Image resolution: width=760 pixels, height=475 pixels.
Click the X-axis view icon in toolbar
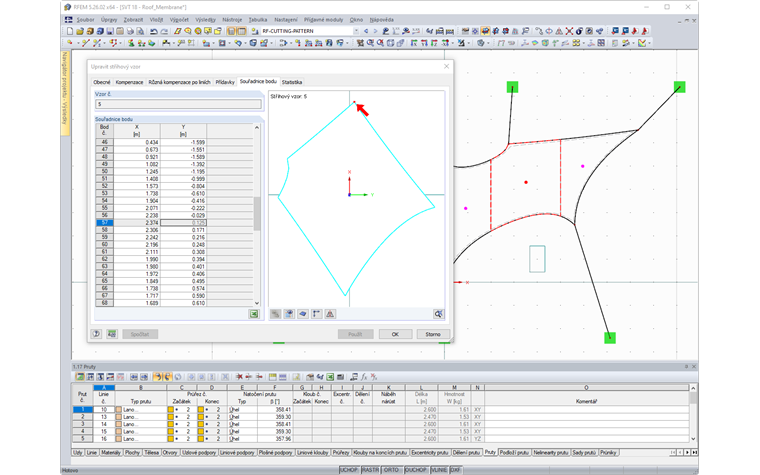point(414,43)
